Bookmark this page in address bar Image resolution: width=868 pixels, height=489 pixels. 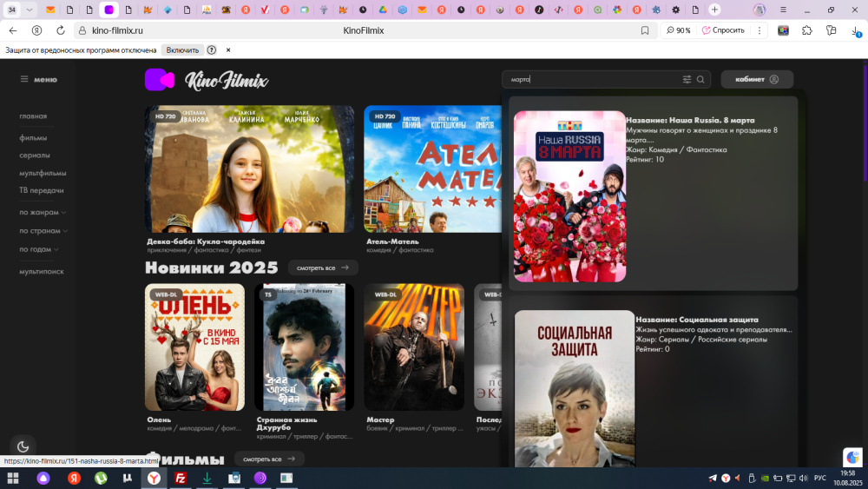click(x=645, y=30)
